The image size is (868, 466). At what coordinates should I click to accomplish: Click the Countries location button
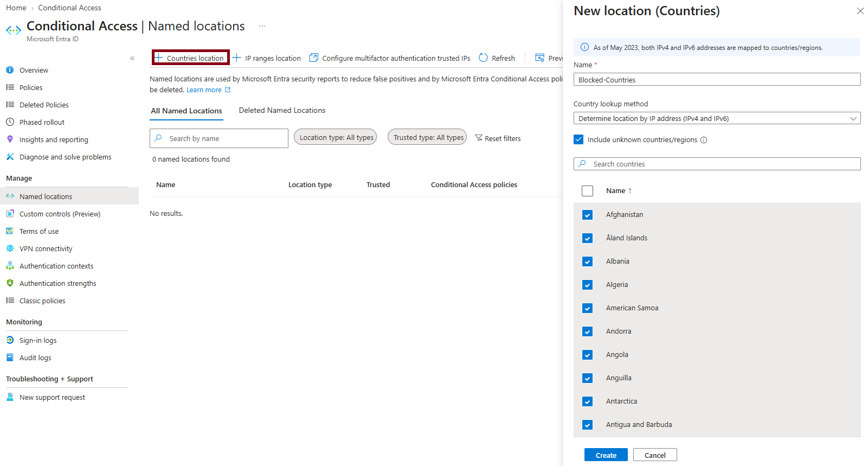coord(190,58)
